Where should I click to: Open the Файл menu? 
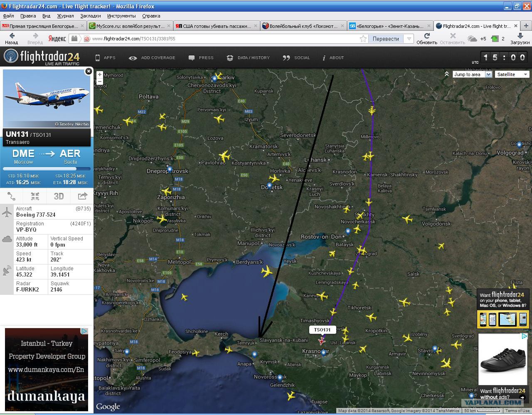pyautogui.click(x=8, y=16)
